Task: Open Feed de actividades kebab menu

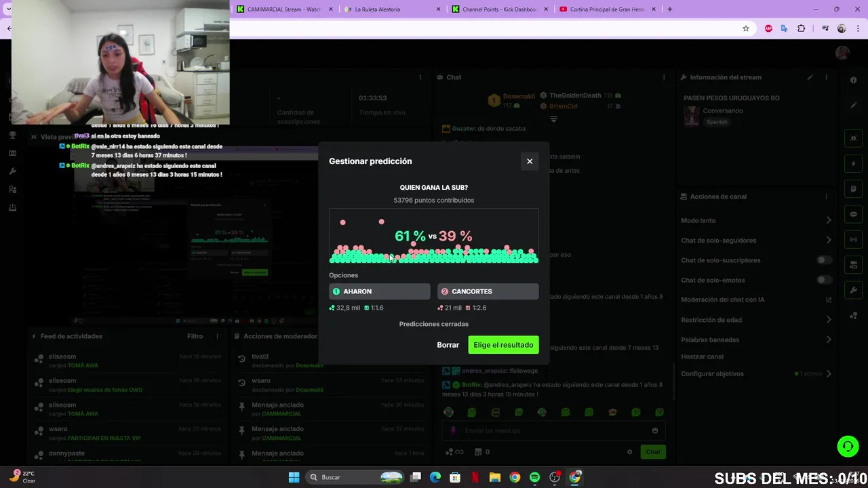Action: click(x=217, y=336)
